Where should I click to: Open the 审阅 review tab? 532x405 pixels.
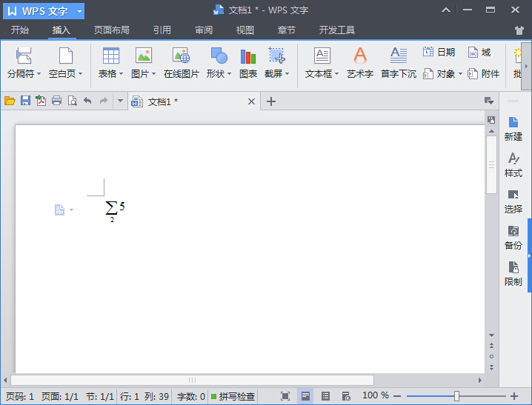[204, 30]
